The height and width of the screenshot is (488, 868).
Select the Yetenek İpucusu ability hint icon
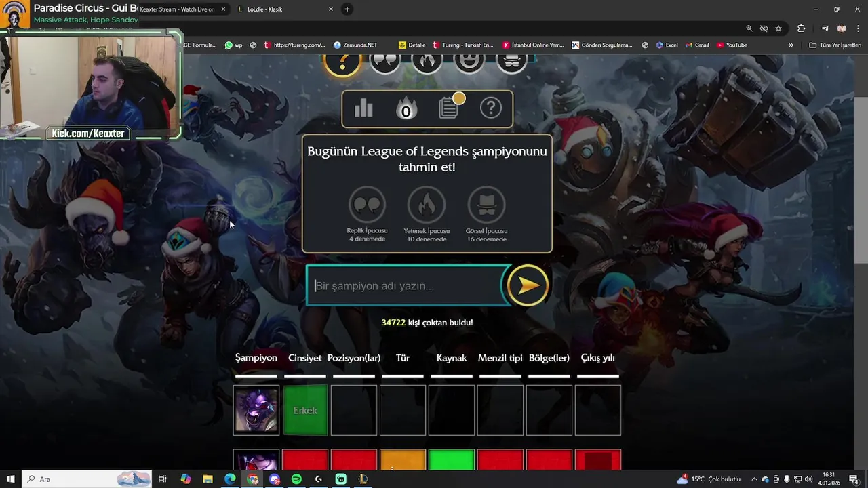click(427, 205)
